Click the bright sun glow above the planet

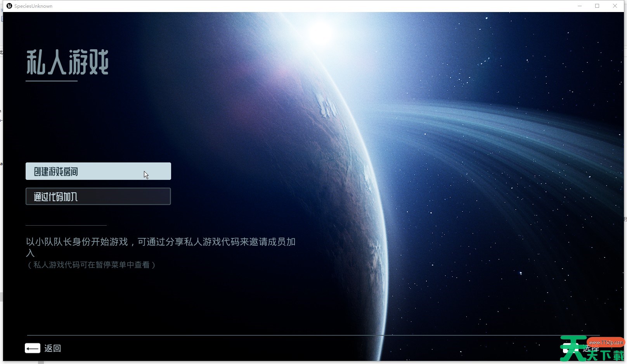(322, 33)
